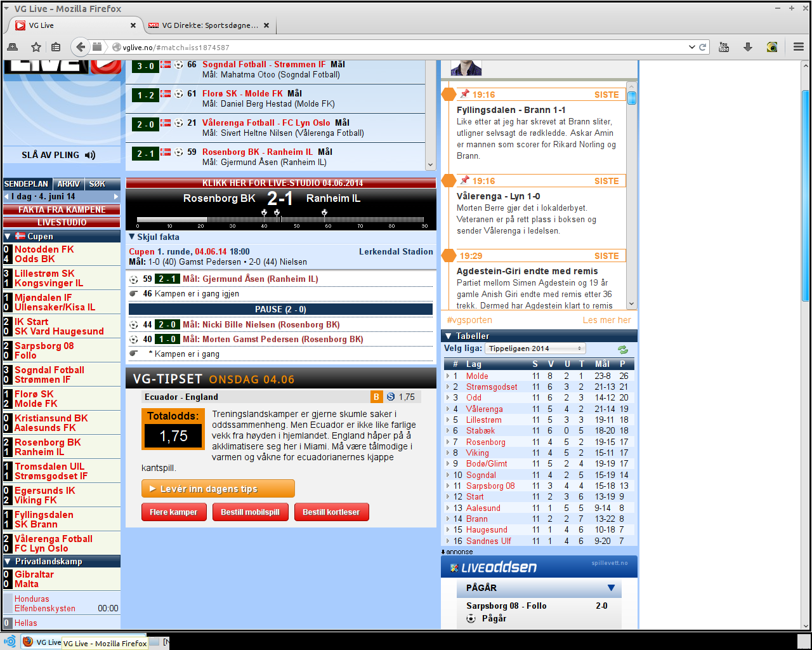Open the Firefox hamburger menu
The image size is (812, 650).
799,47
